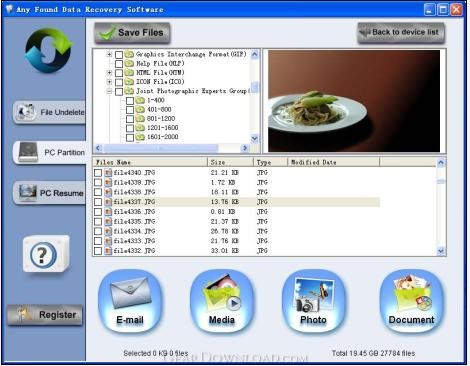Image resolution: width=470 pixels, height=366 pixels.
Task: Click the help question mark icon
Action: [x=46, y=254]
